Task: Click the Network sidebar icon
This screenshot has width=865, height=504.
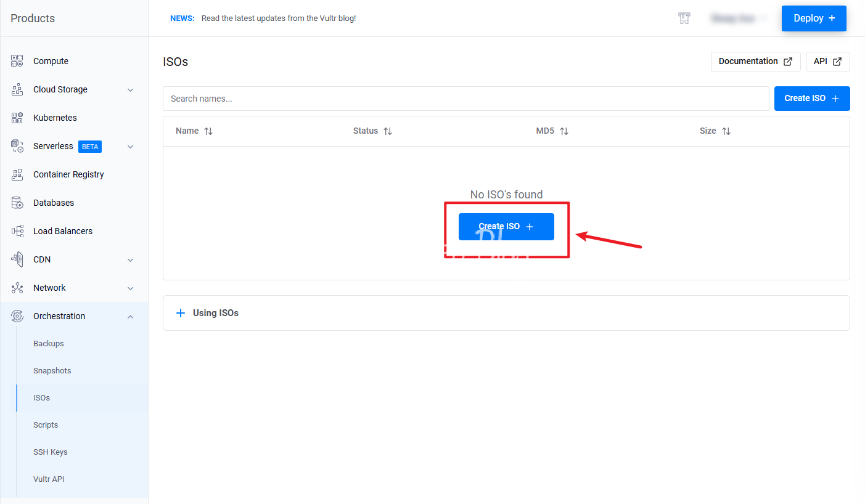Action: coord(17,288)
